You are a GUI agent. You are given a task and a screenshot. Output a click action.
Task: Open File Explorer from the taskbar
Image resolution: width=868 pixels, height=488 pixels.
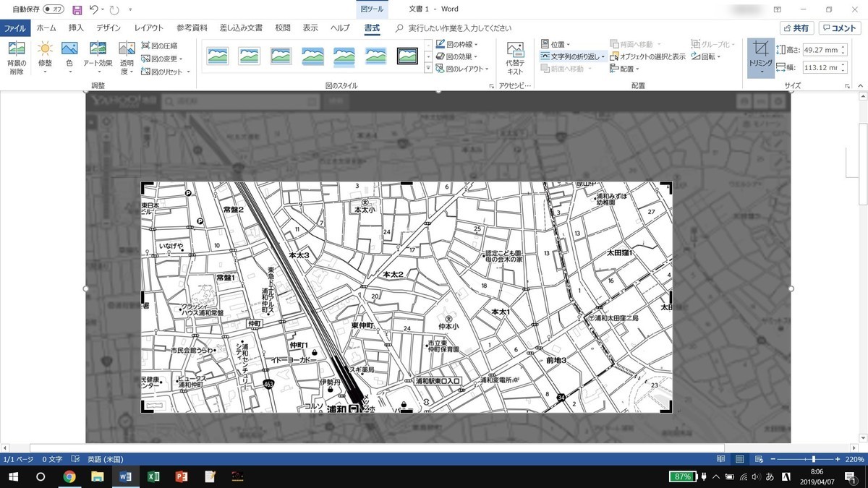pos(98,476)
